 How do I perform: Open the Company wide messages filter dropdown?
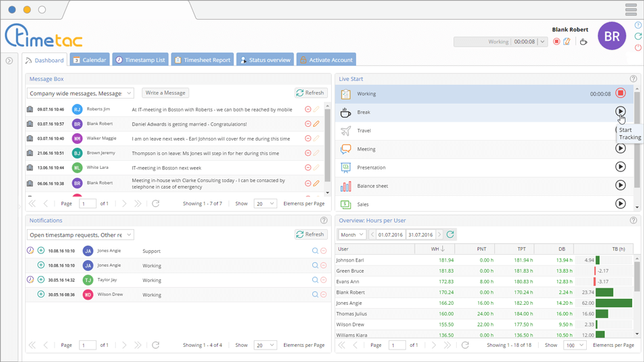129,93
